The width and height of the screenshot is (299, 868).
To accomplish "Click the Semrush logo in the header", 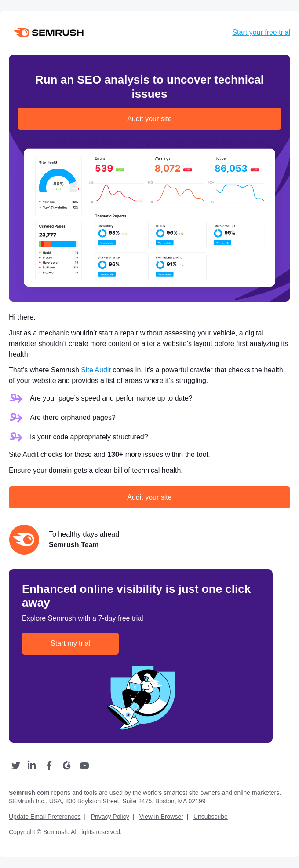I will click(x=48, y=32).
